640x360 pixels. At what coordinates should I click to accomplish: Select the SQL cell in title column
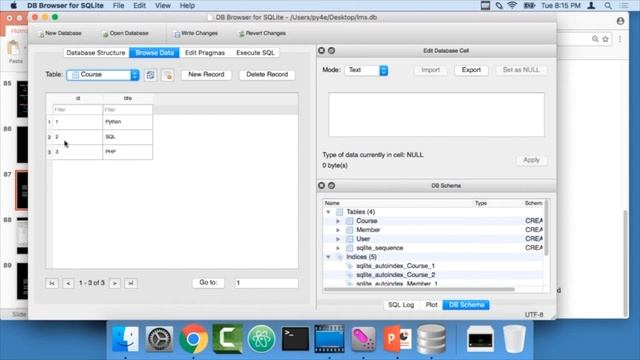click(128, 137)
